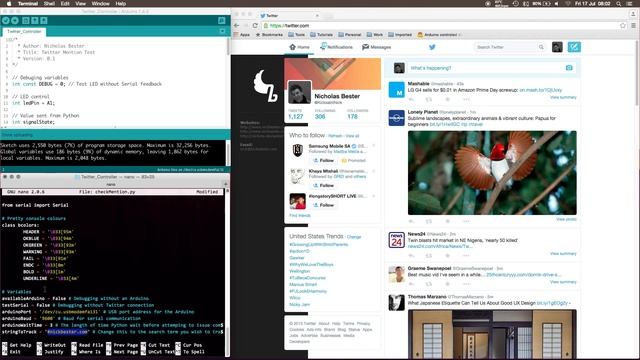Favorite the Lonely Planet tweet

(447, 221)
